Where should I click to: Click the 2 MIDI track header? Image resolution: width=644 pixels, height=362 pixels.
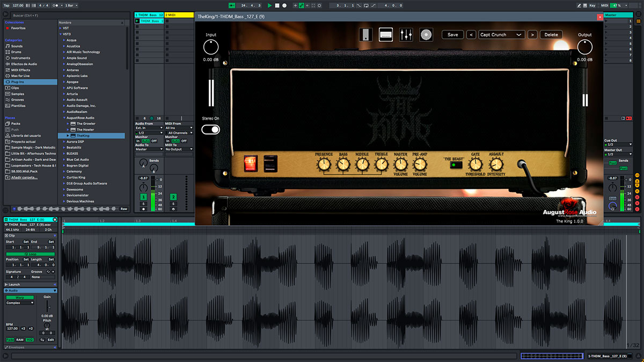[x=179, y=15]
